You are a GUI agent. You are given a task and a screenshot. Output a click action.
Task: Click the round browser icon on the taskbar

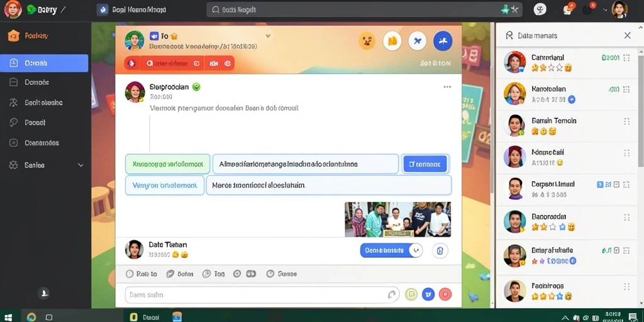click(x=31, y=317)
